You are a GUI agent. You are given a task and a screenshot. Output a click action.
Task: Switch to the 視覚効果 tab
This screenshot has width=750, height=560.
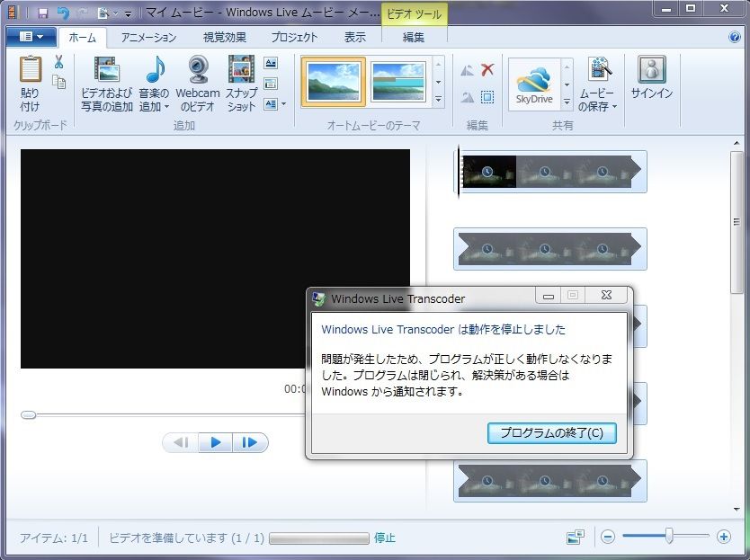pyautogui.click(x=224, y=37)
